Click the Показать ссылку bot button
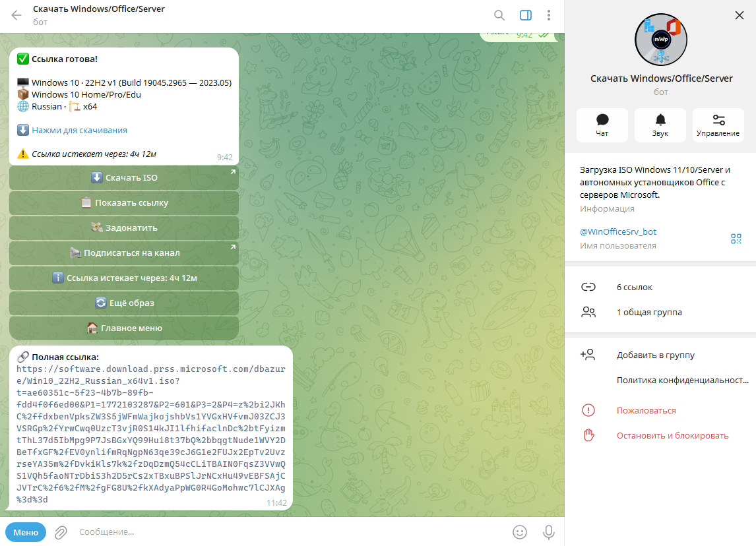This screenshot has height=546, width=756. tap(124, 203)
